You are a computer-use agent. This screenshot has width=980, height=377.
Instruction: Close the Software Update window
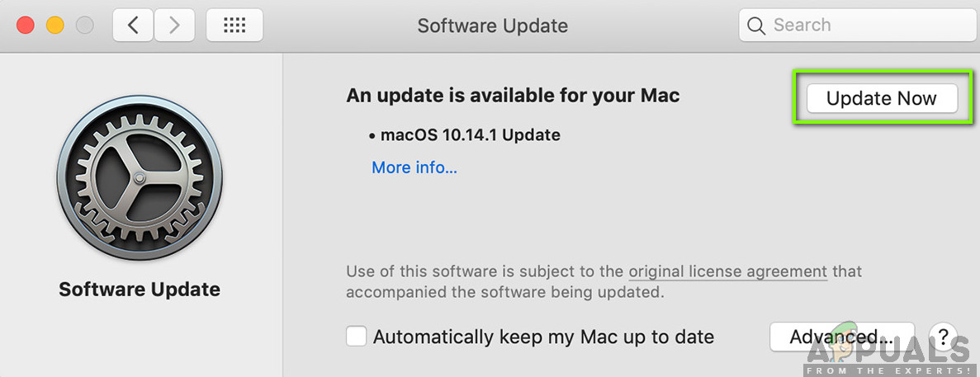pyautogui.click(x=26, y=26)
